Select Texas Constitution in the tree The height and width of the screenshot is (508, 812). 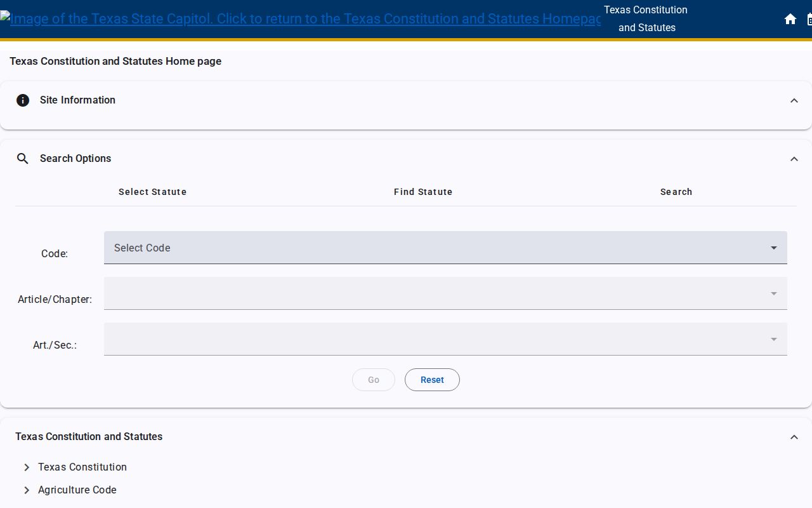click(x=82, y=467)
